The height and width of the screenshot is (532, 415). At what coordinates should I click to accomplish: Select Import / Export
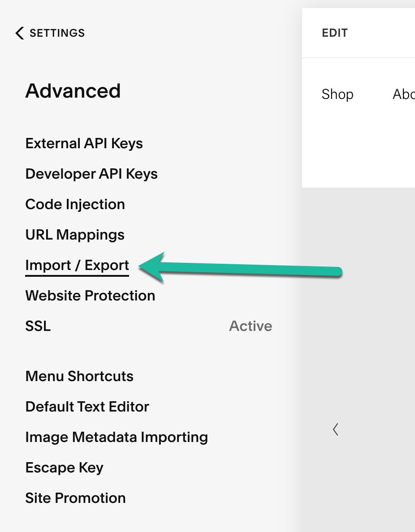[x=77, y=265]
